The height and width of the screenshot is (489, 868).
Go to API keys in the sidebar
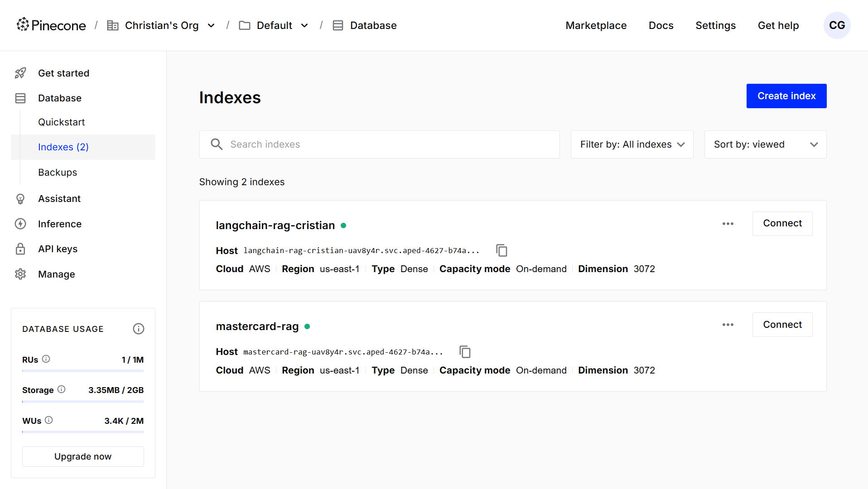pos(58,249)
